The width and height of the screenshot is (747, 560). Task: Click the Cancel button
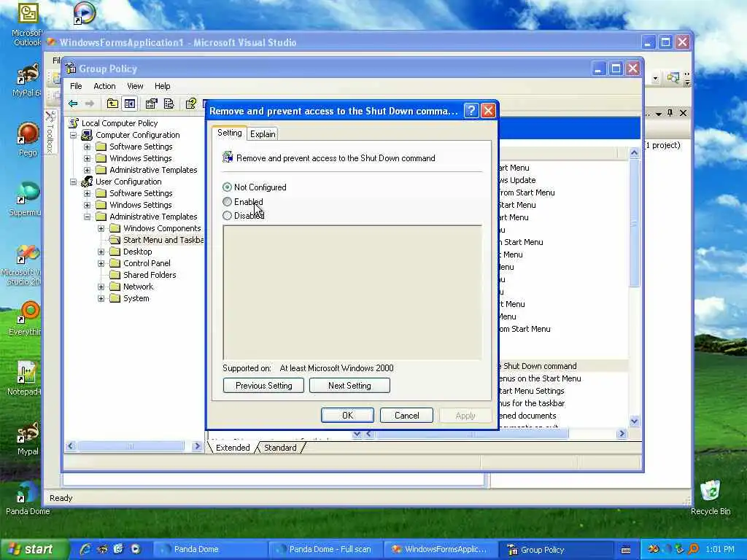tap(407, 415)
